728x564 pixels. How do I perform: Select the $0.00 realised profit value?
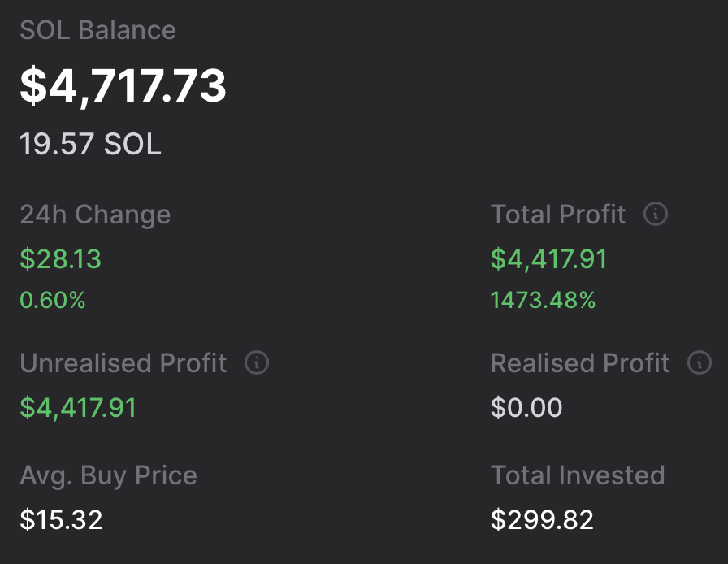point(526,407)
